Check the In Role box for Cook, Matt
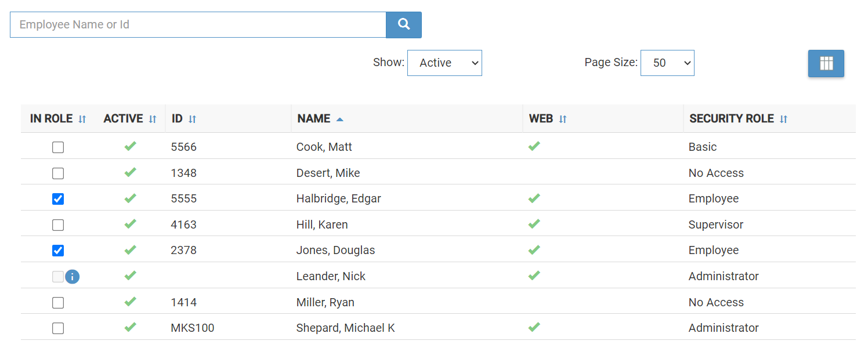 [58, 147]
